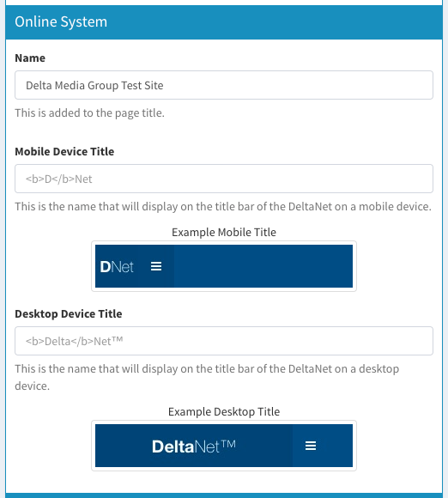Click the Example Desktop Title caption
Viewport: 448px width, 498px height.
pos(224,411)
